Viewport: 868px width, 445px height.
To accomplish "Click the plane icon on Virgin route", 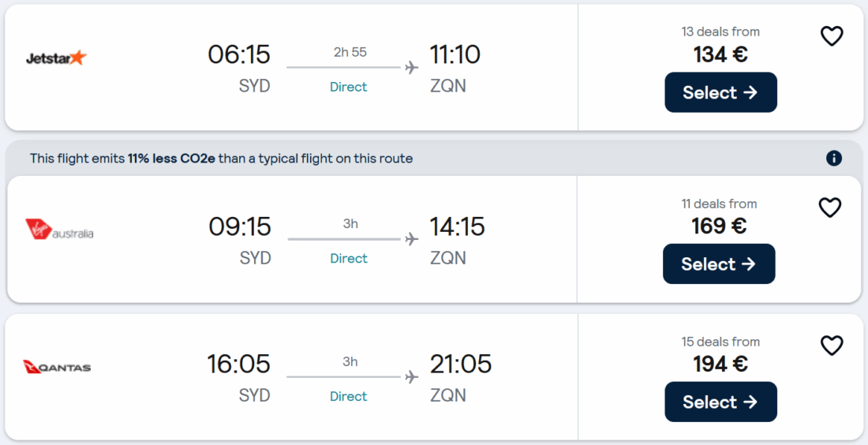I will [411, 239].
